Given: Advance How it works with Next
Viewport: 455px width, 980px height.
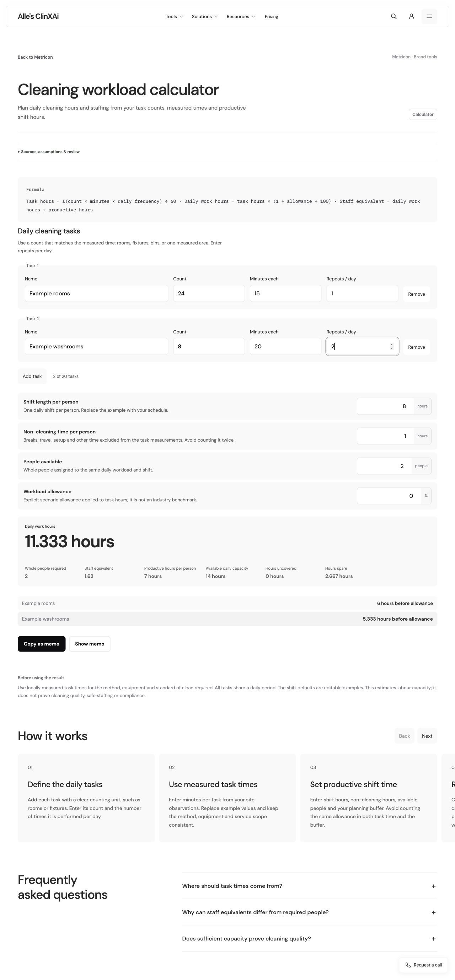Looking at the screenshot, I should [427, 736].
